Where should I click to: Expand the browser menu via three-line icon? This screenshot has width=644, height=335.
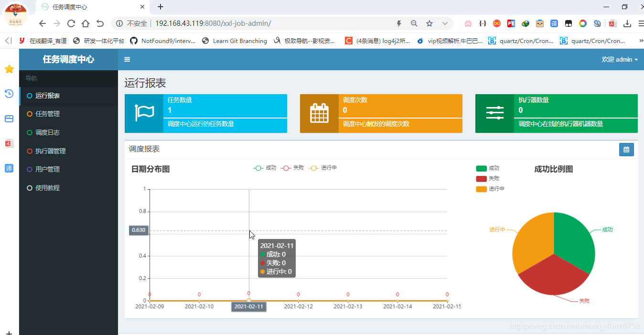(641, 23)
